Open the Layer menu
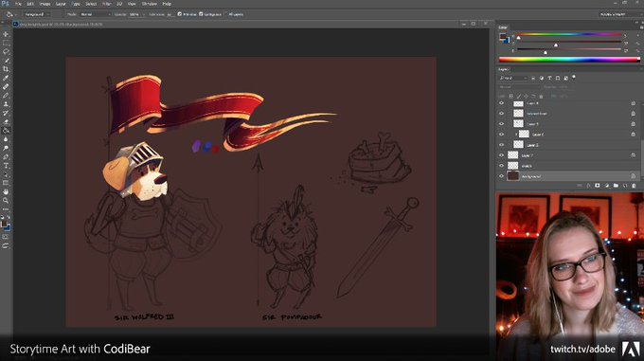 61,4
